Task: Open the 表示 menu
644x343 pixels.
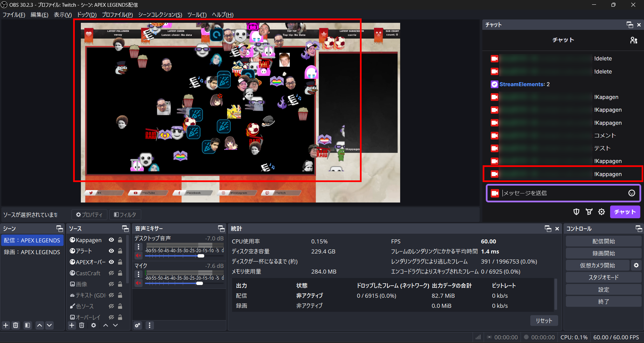Action: (x=63, y=15)
